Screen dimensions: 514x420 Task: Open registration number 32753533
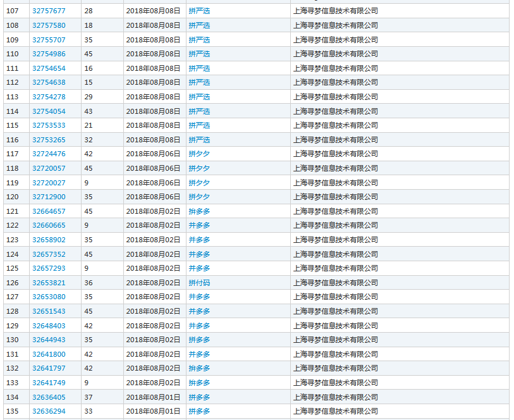[x=49, y=125]
